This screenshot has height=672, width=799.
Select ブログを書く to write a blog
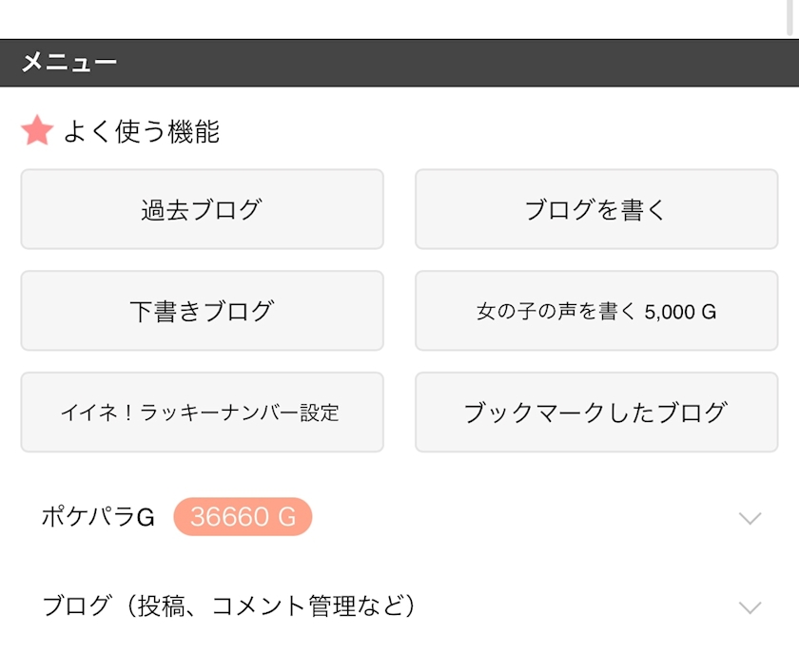click(596, 209)
